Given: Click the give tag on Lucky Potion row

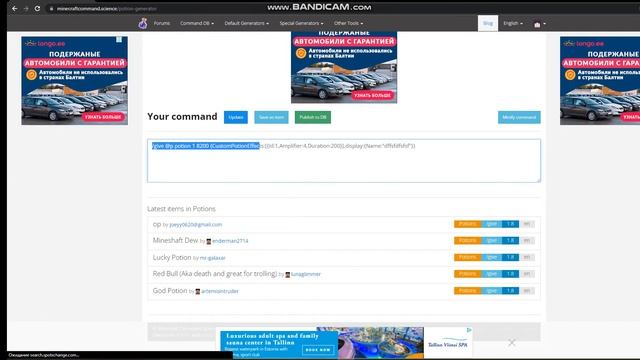Looking at the screenshot, I should (492, 257).
